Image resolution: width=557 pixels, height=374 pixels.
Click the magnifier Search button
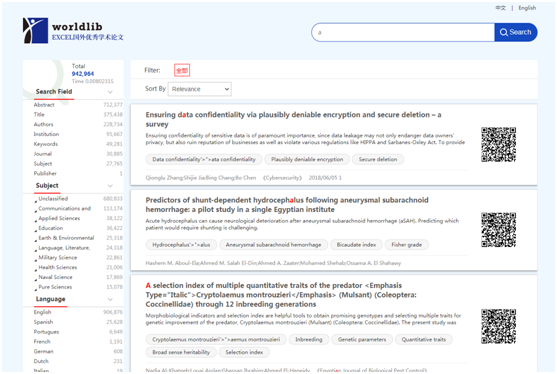point(515,32)
